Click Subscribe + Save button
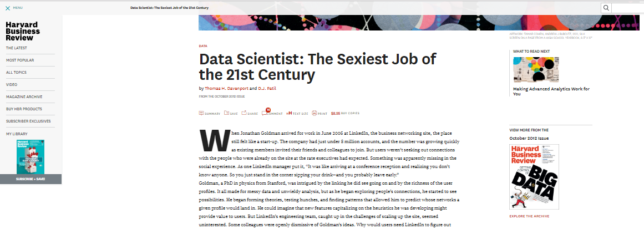The image size is (644, 229). (x=31, y=179)
